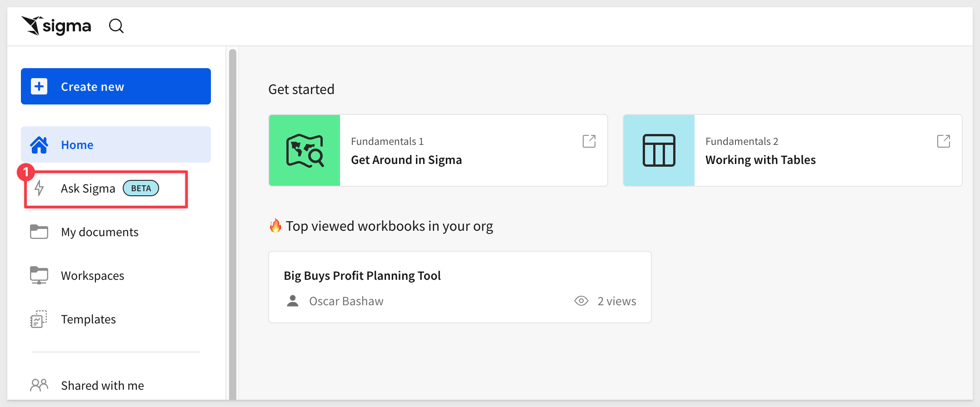Click the views eye icon on workbook card
This screenshot has width=980, height=407.
click(x=581, y=301)
